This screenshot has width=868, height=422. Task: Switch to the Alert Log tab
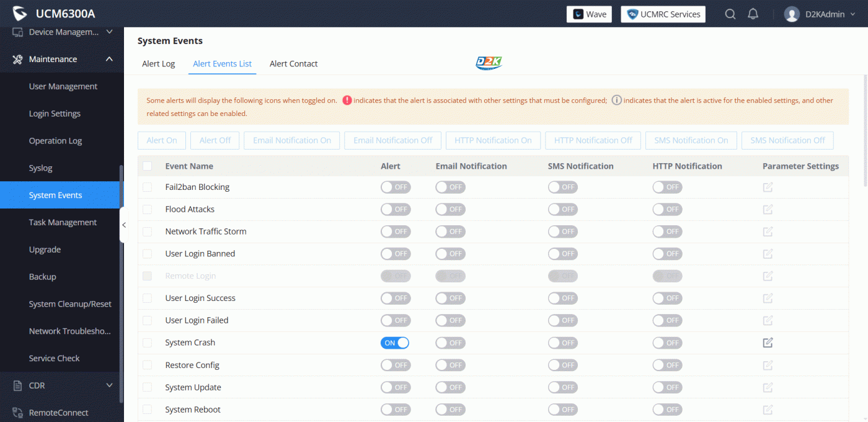[158, 64]
